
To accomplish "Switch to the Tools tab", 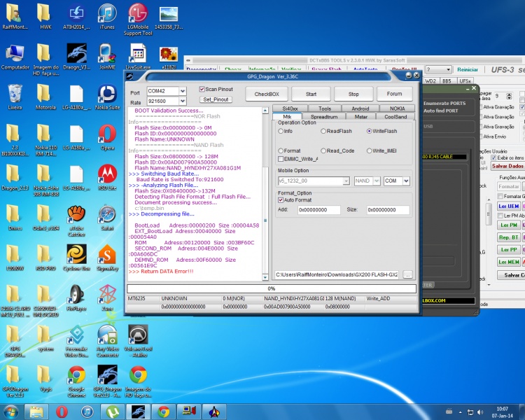I will [x=324, y=108].
